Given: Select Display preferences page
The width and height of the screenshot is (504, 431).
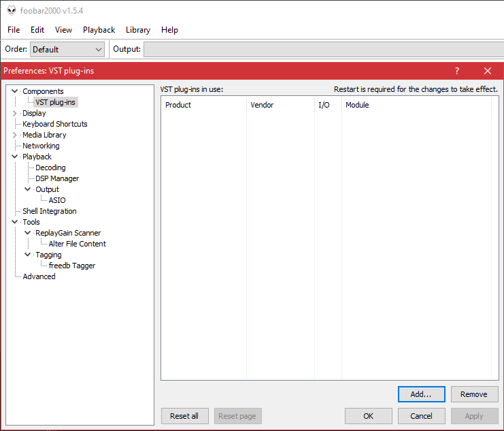Looking at the screenshot, I should 34,113.
